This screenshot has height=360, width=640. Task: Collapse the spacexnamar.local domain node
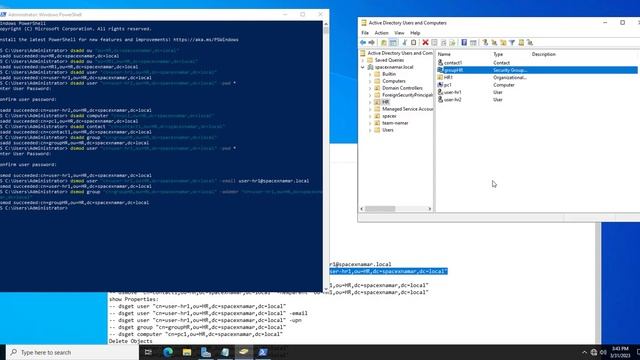363,67
